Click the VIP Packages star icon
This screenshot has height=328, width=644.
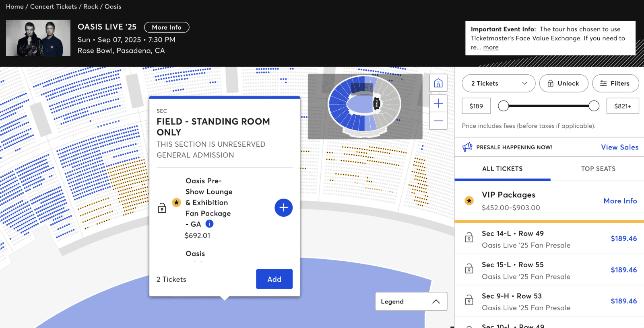click(x=469, y=201)
